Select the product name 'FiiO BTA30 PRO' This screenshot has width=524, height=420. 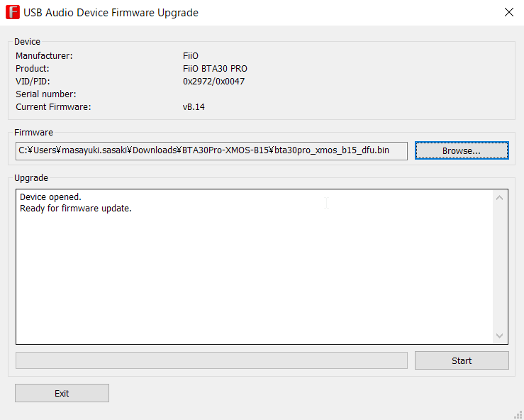(x=215, y=69)
